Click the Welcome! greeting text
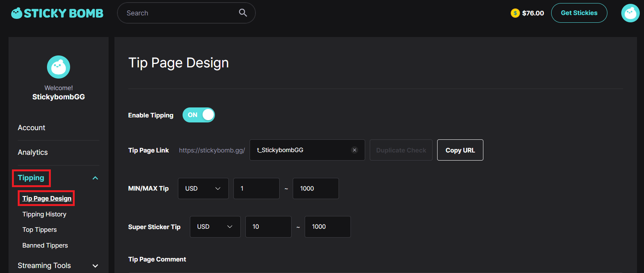This screenshot has width=644, height=273. [x=59, y=88]
